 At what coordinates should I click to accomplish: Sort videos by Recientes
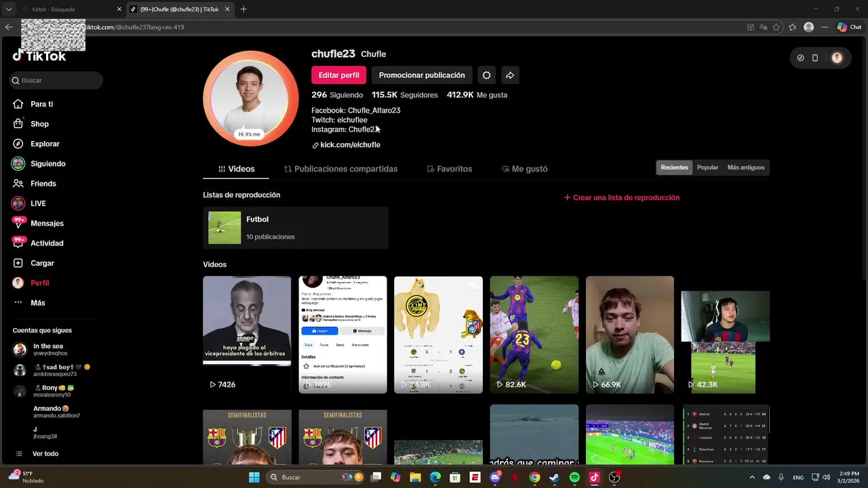pos(674,167)
